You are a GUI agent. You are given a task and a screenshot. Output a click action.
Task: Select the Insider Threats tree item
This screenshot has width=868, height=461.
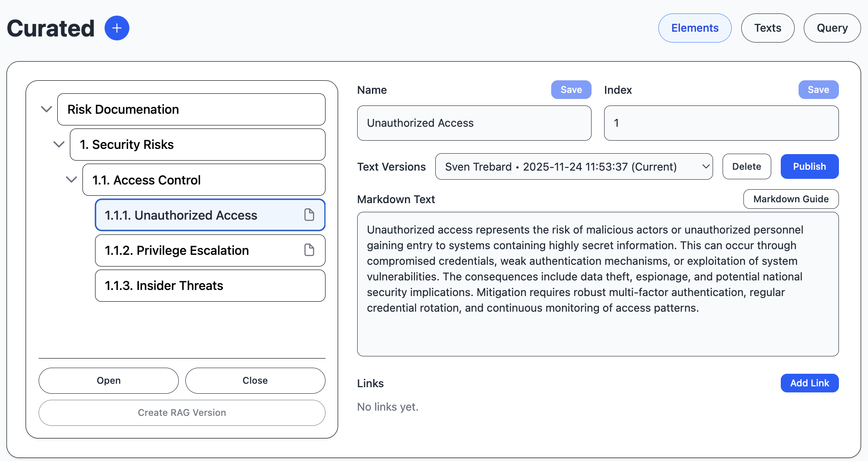[x=210, y=286]
